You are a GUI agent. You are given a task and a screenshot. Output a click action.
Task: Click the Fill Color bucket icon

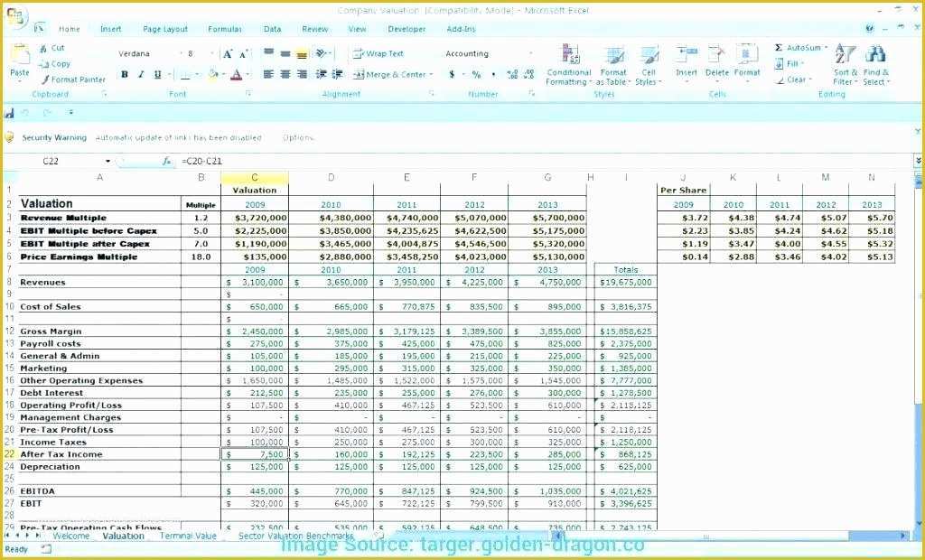[x=213, y=74]
